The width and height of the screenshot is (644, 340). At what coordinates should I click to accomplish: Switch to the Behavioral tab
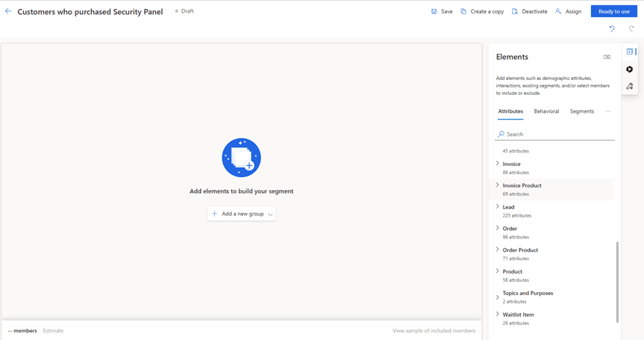pos(546,111)
